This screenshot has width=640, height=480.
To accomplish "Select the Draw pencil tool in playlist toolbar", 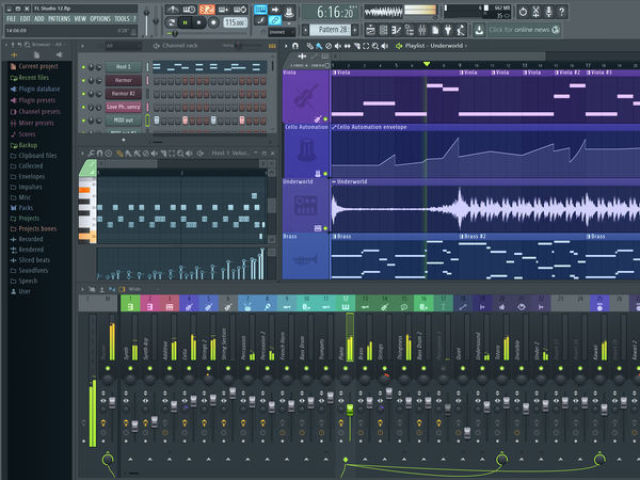I will 310,46.
